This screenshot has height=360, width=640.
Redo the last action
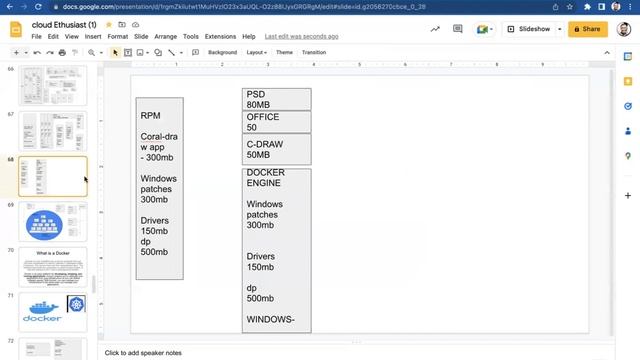pos(50,53)
